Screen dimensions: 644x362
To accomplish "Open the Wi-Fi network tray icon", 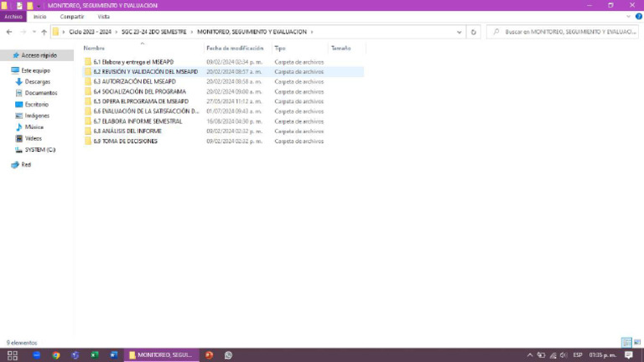I will [553, 355].
